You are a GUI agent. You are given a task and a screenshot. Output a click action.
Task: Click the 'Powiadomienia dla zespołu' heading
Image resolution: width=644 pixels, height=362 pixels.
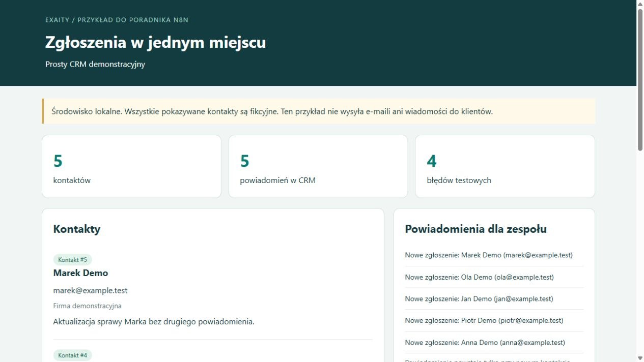[x=475, y=229]
